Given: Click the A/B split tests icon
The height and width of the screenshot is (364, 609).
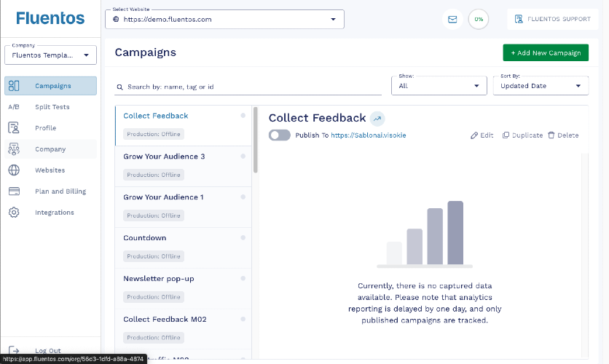Looking at the screenshot, I should point(14,107).
